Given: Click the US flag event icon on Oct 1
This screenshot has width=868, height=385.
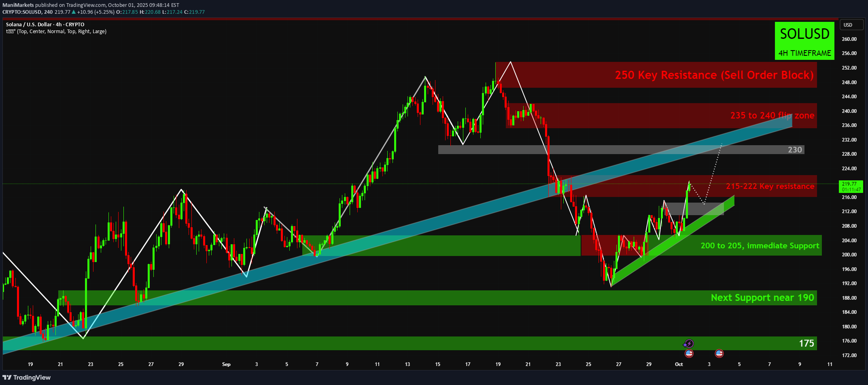Looking at the screenshot, I should [689, 353].
